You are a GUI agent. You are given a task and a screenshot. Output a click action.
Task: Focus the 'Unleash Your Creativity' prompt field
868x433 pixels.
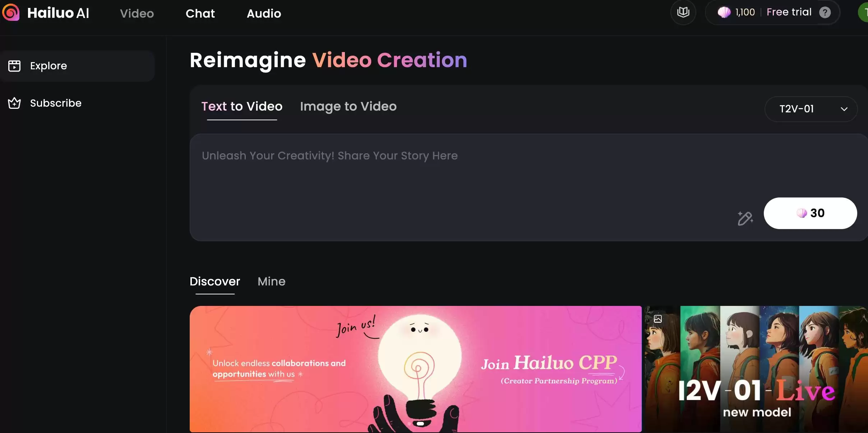click(x=529, y=187)
